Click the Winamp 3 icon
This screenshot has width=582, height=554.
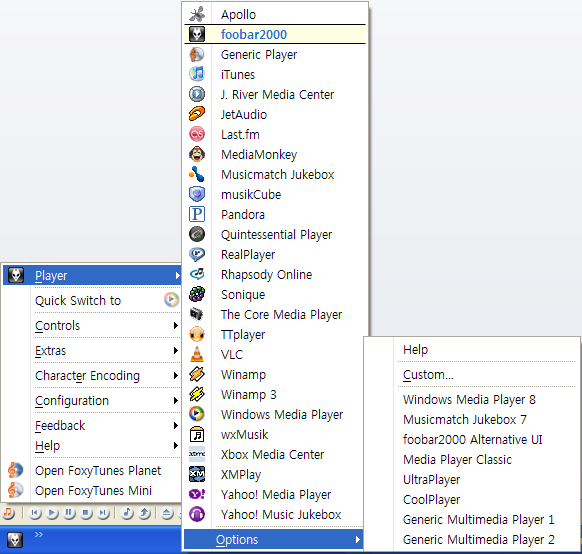[x=197, y=394]
